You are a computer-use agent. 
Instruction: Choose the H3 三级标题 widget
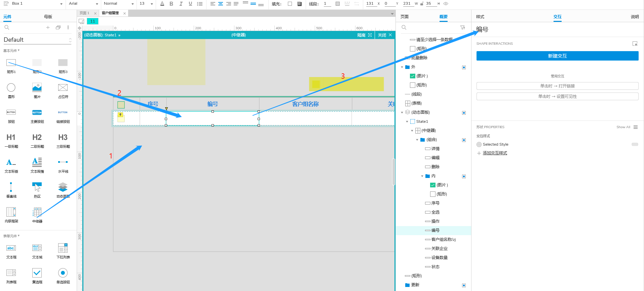coord(63,141)
